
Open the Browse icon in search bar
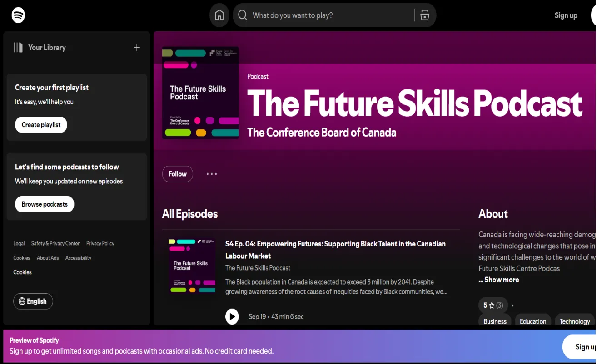click(x=425, y=15)
